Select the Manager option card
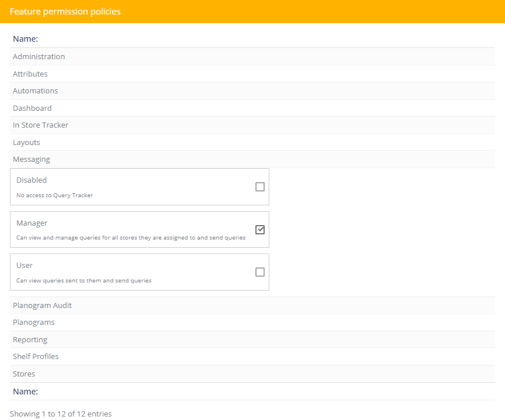This screenshot has width=505, height=420. [139, 230]
